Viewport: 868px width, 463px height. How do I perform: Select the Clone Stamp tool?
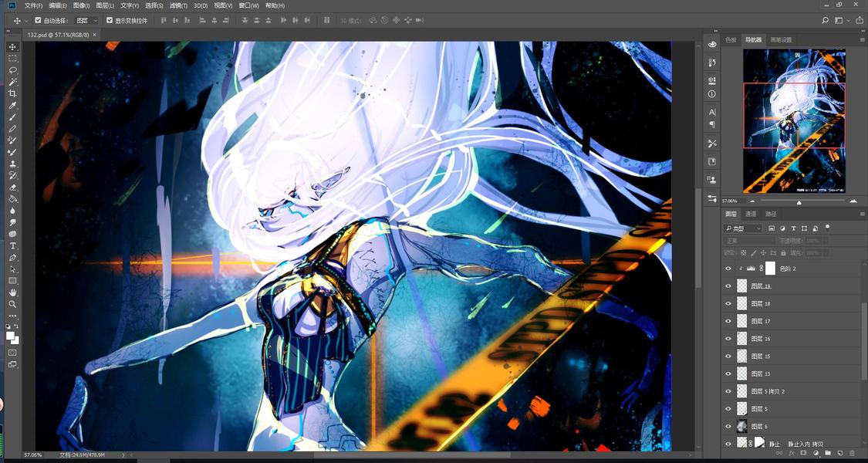coord(13,164)
